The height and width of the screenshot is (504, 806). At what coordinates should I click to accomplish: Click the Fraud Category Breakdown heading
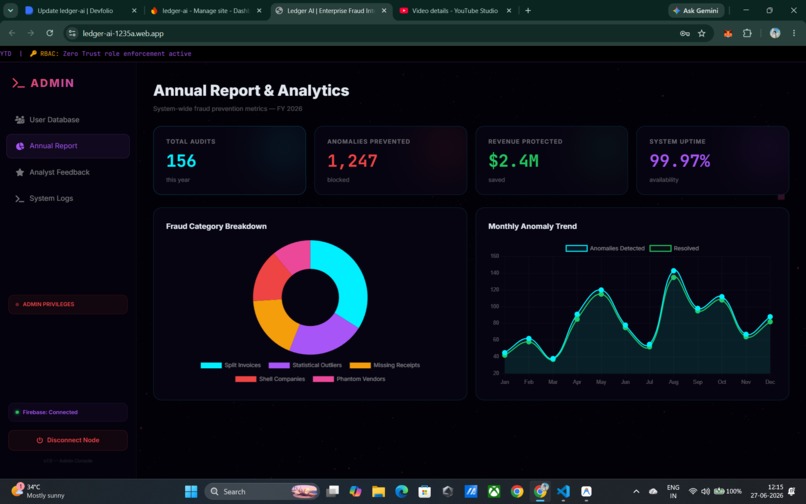216,226
